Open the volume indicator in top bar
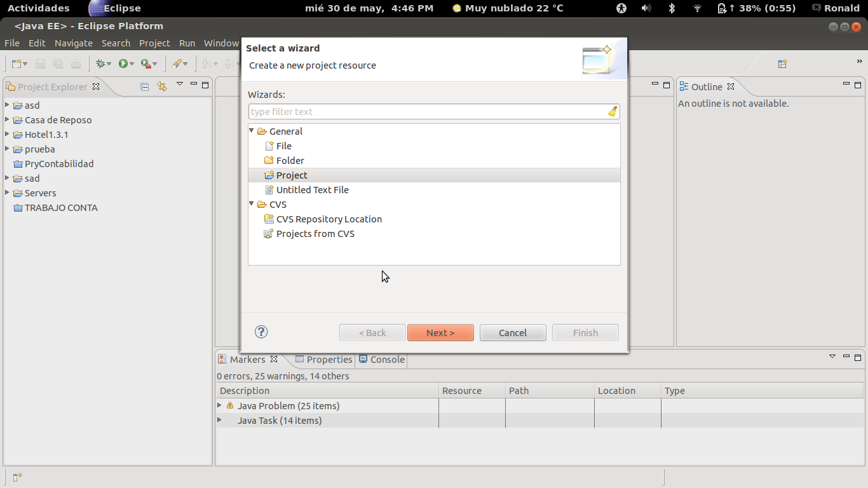The image size is (868, 488). (x=646, y=8)
